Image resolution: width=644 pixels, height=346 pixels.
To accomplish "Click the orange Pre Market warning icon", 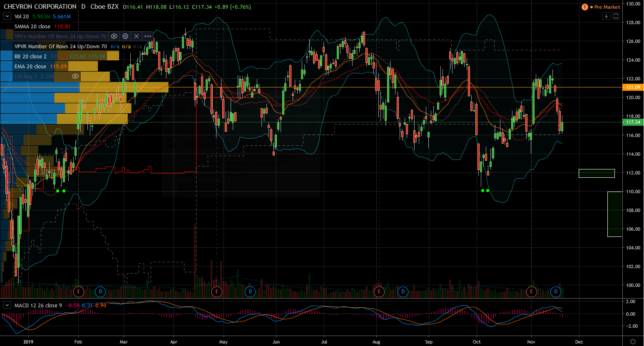I will [585, 7].
